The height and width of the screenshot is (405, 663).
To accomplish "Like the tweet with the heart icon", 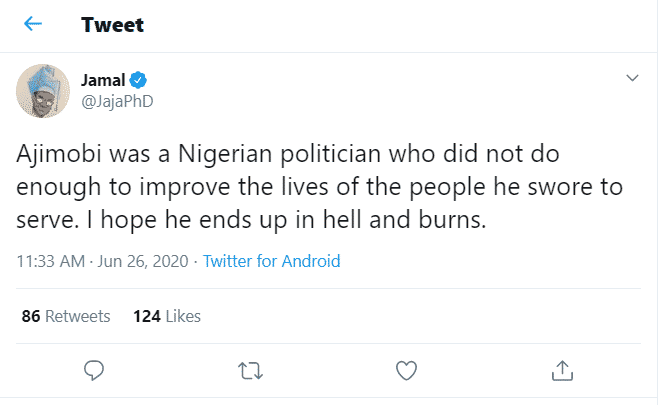I will click(x=406, y=370).
